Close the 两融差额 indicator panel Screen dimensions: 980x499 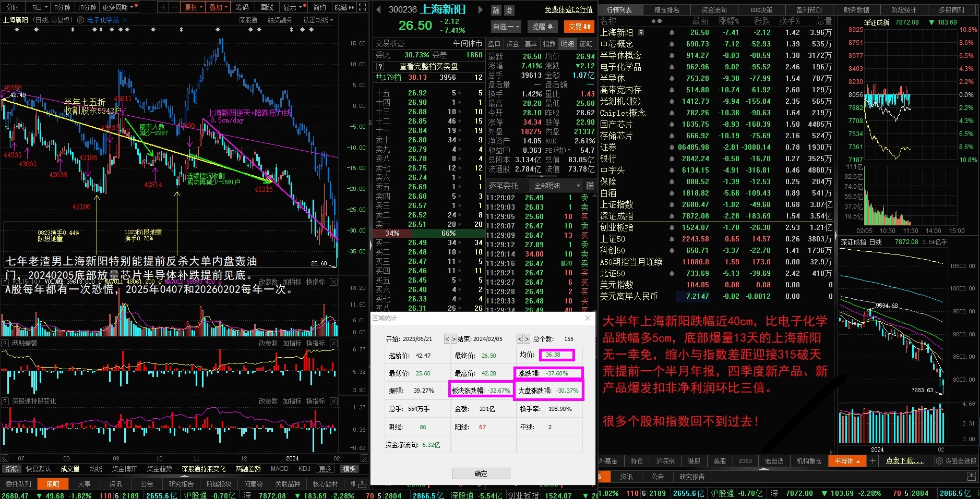click(x=334, y=343)
